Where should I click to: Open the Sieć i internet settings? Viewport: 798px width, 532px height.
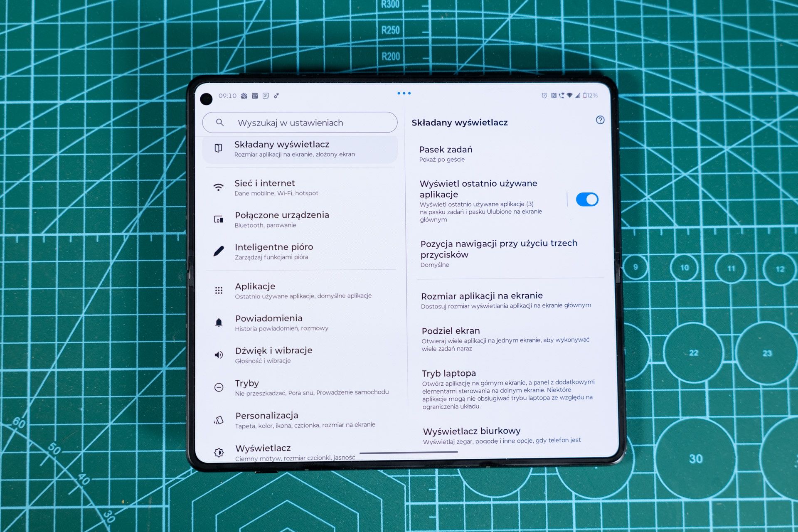300,187
